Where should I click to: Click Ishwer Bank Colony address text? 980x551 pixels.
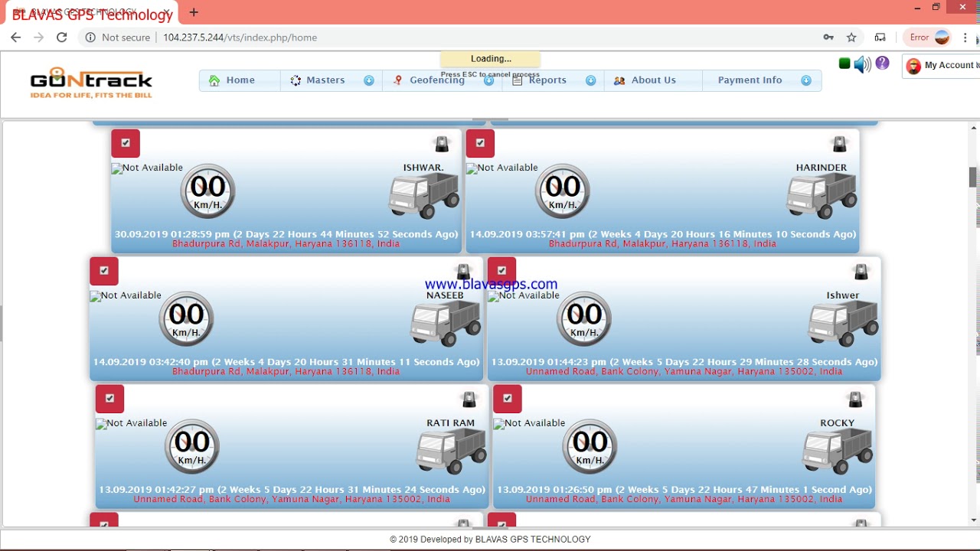coord(684,372)
